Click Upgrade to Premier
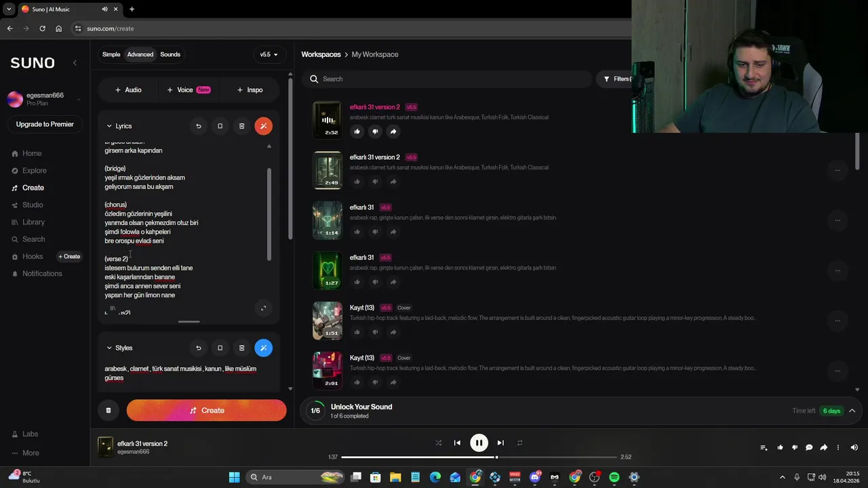Screen dimensions: 868x488 [45, 124]
